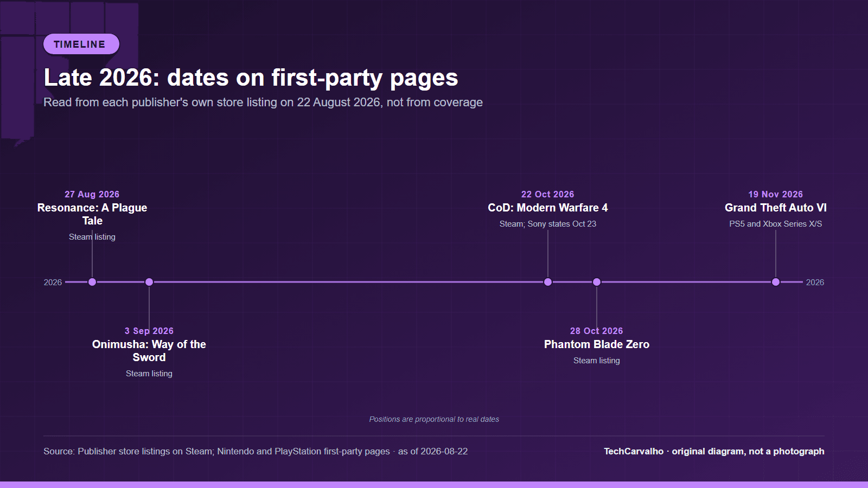Click 'CoD: Modern Warfare 4' title
This screenshot has height=488, width=868.
548,208
